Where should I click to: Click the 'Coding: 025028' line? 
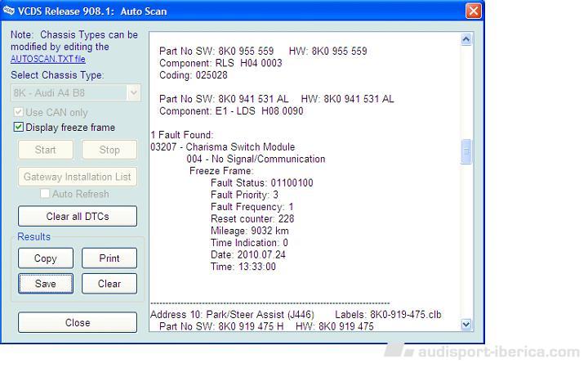[x=193, y=75]
